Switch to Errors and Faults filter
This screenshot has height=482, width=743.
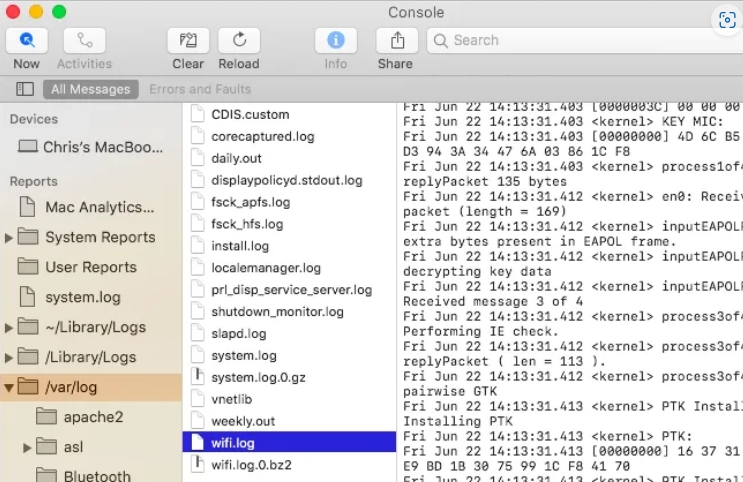pyautogui.click(x=200, y=89)
